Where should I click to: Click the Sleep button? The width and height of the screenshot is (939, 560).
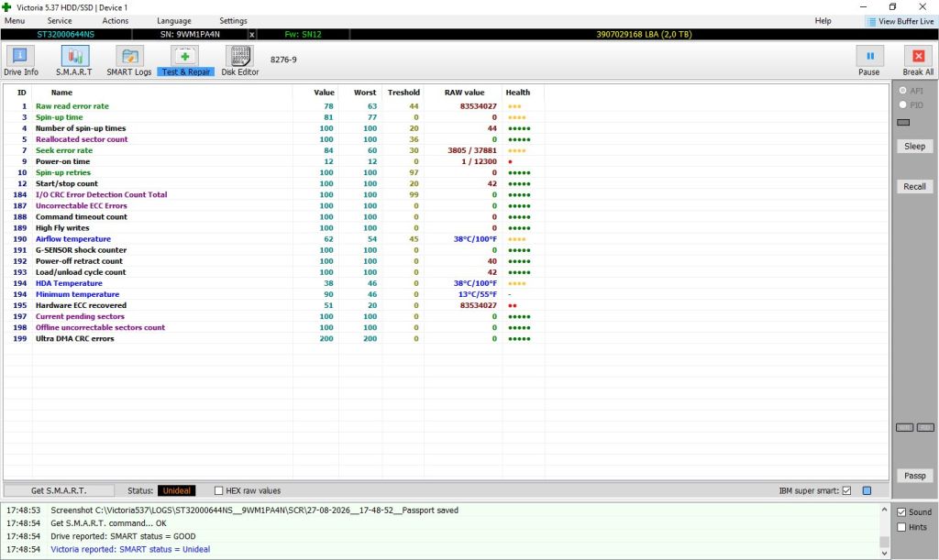914,146
